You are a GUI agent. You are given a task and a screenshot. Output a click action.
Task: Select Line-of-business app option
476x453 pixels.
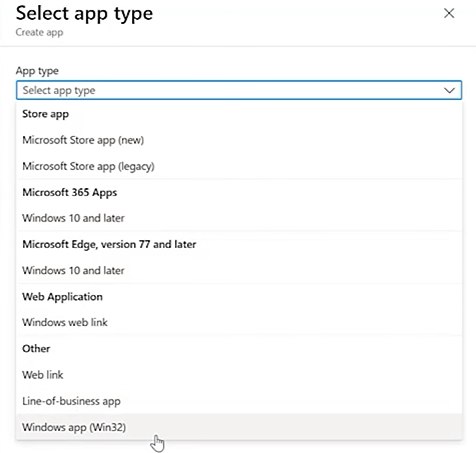239,401
